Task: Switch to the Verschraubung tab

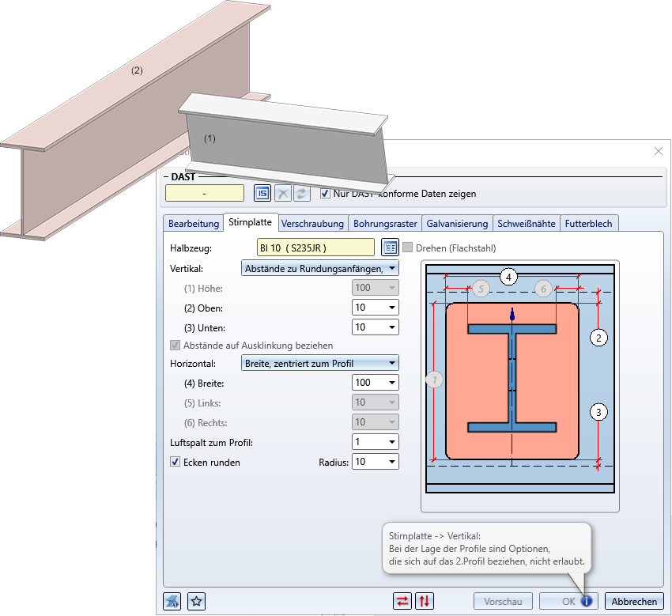Action: [x=312, y=224]
